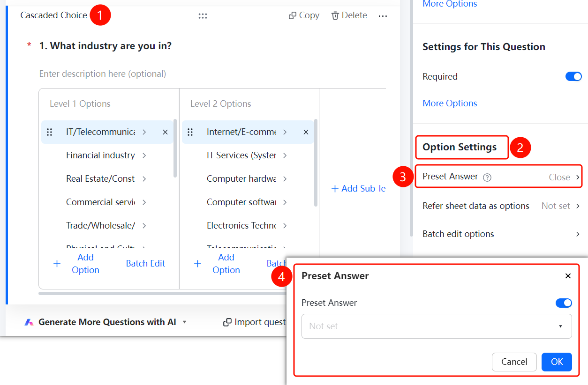Click the drag handle beside IT/Telecommunica
The width and height of the screenshot is (588, 385).
point(50,132)
